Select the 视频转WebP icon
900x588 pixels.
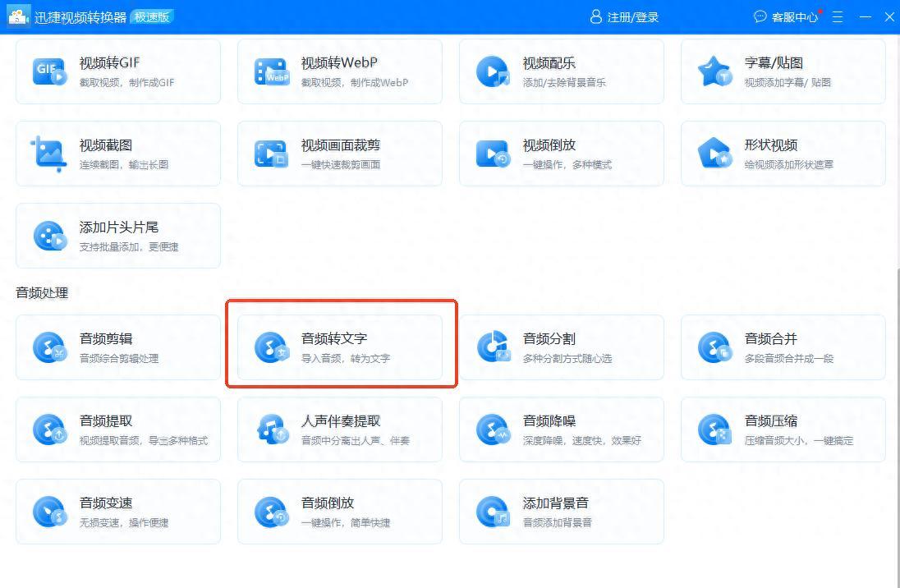click(x=271, y=71)
